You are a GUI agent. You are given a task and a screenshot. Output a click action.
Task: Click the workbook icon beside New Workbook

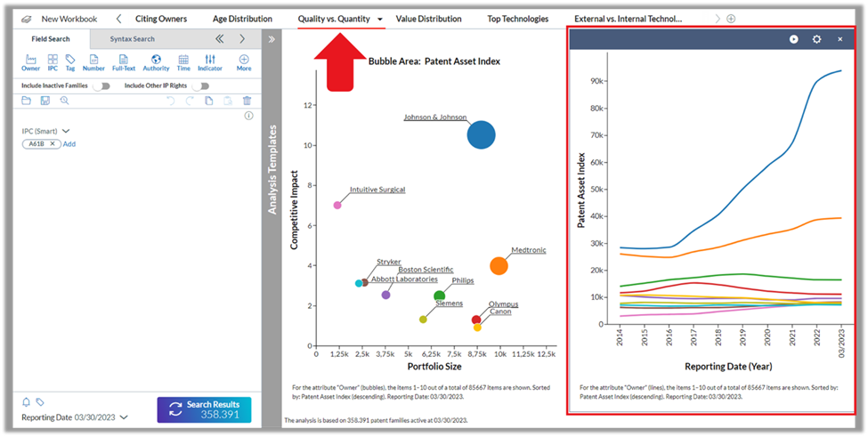[27, 19]
